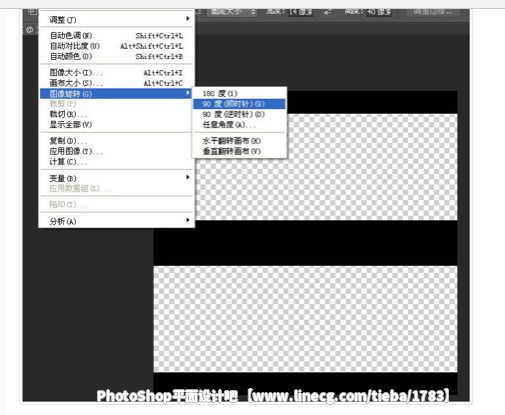The width and height of the screenshot is (505, 415).
Task: Rotate image 180 度(1)
Action: (x=239, y=94)
